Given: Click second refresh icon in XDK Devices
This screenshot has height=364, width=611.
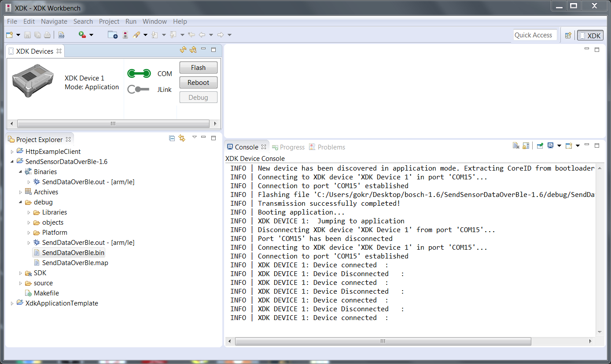Looking at the screenshot, I should [x=193, y=50].
